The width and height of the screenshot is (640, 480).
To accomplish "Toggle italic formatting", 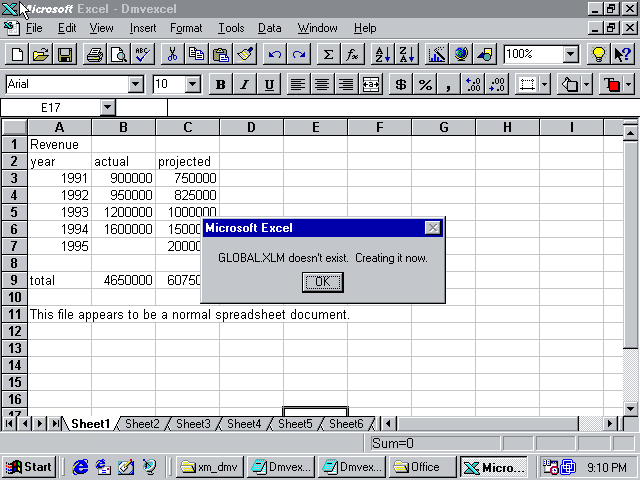I will 244,84.
